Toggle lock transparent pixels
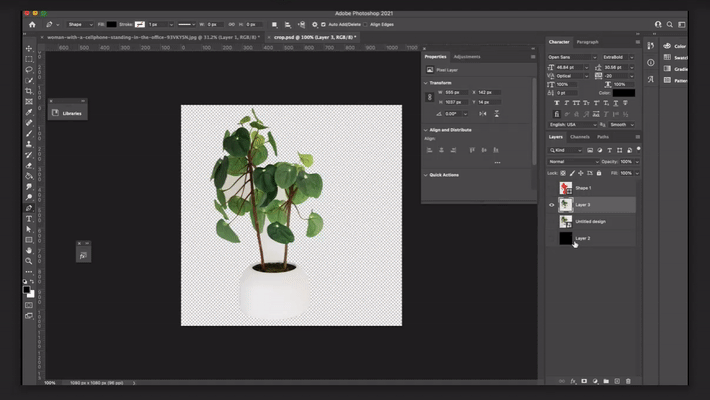 pos(563,173)
